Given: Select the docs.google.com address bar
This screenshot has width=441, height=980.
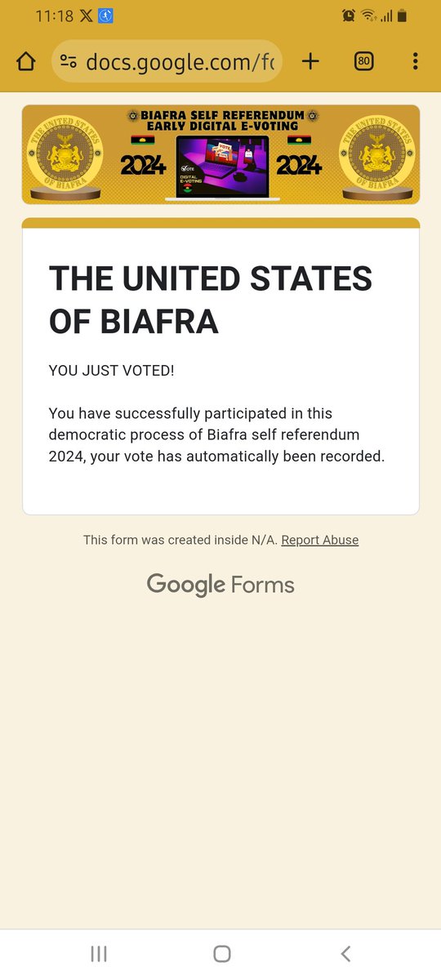Looking at the screenshot, I should coord(167,62).
